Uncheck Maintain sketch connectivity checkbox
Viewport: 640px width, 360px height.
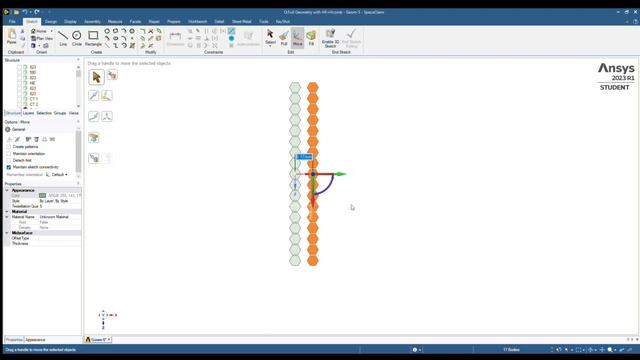[9, 167]
